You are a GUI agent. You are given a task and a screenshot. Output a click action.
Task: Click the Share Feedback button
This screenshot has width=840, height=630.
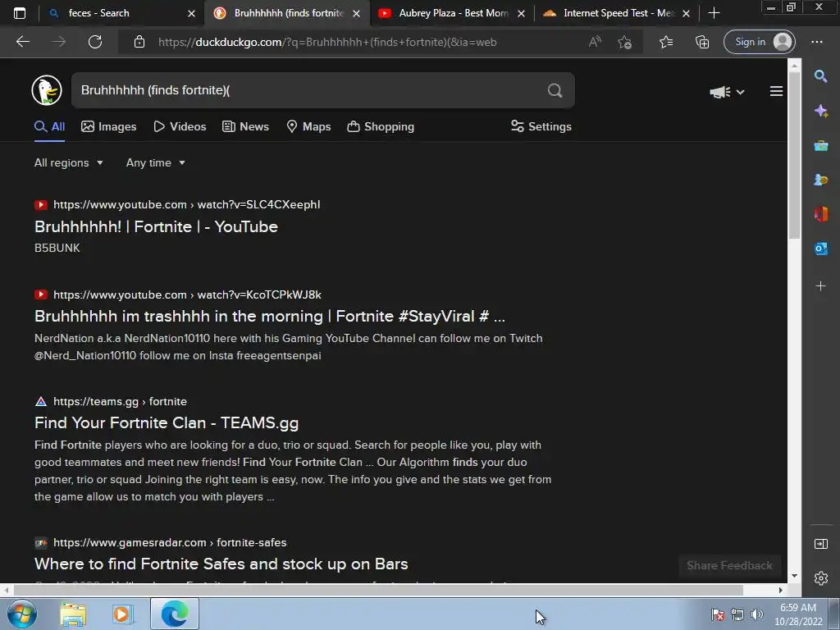(x=729, y=565)
